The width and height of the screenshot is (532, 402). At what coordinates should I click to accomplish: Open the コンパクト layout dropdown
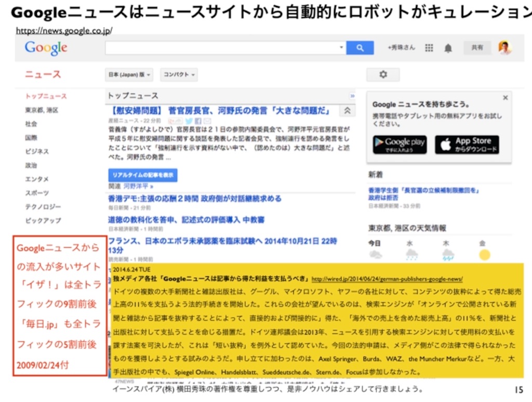pos(179,75)
